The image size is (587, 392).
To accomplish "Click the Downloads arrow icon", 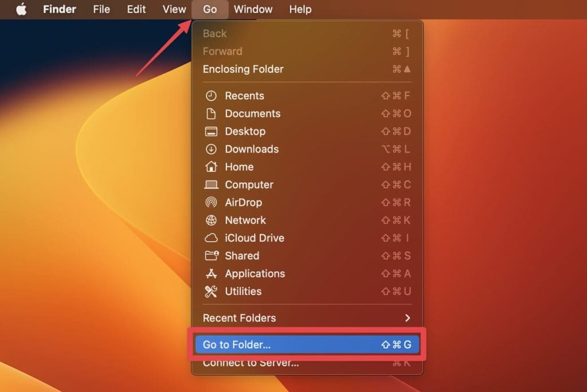I will coord(211,149).
